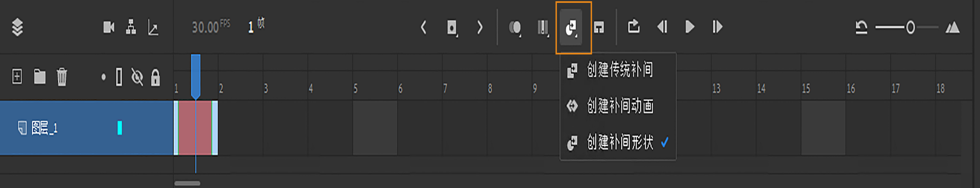Step forward one frame
Viewport: 980px width, 188px height.
click(717, 27)
